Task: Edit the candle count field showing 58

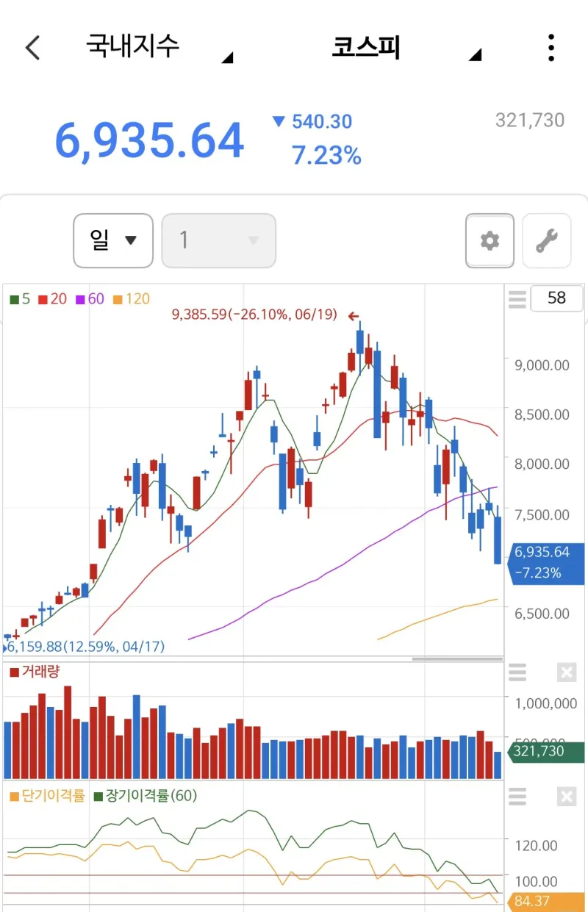Action: pos(556,298)
